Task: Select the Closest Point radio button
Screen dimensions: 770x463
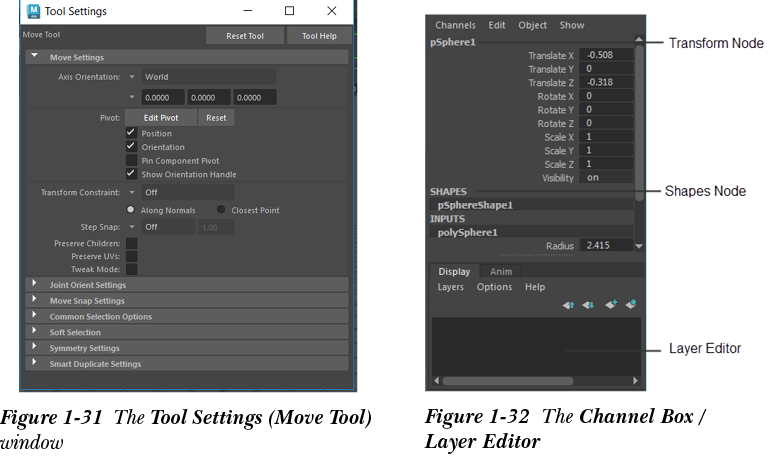Action: [221, 210]
